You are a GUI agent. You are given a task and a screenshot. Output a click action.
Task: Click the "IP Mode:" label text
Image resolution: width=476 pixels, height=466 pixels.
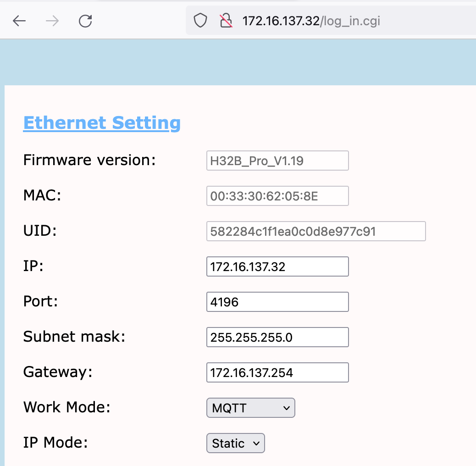[x=55, y=443]
